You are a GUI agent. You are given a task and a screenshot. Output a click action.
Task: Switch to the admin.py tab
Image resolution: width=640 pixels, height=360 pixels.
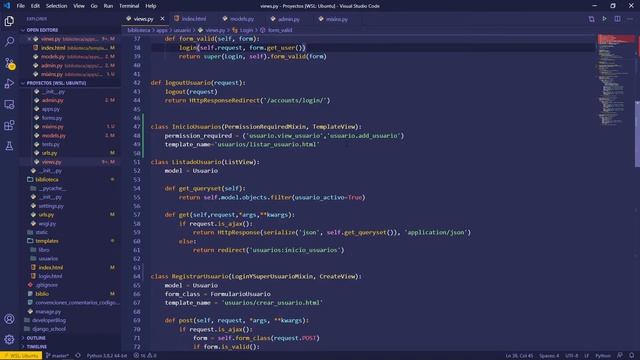(x=285, y=19)
